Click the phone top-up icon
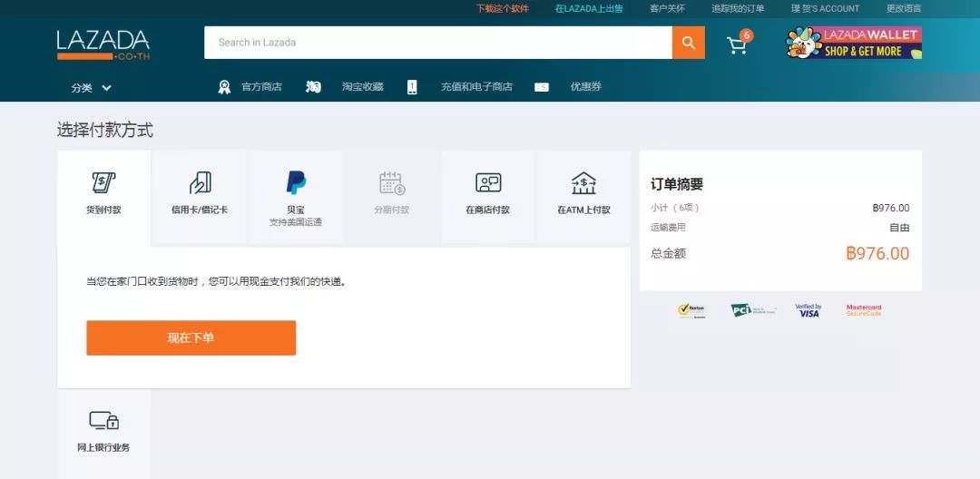 tap(412, 87)
